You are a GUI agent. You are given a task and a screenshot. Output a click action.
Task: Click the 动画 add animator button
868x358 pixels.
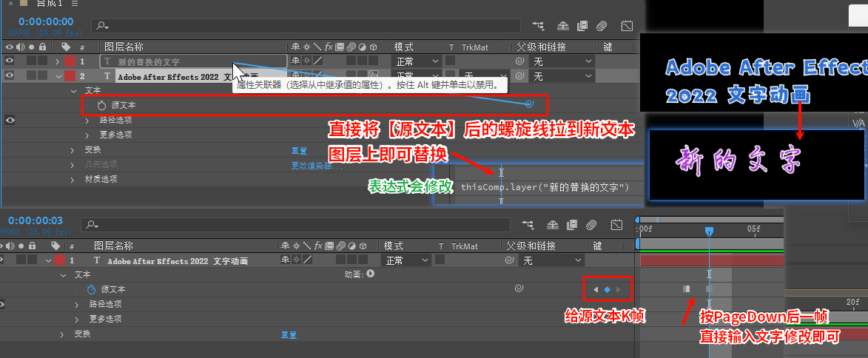(370, 274)
